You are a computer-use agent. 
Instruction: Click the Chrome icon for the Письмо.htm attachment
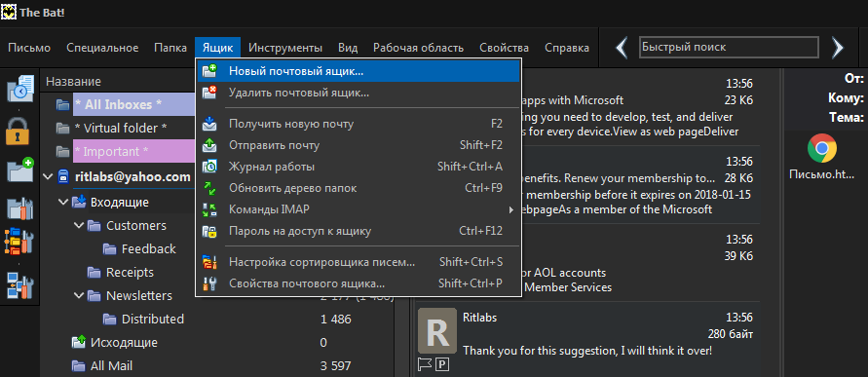(x=821, y=148)
